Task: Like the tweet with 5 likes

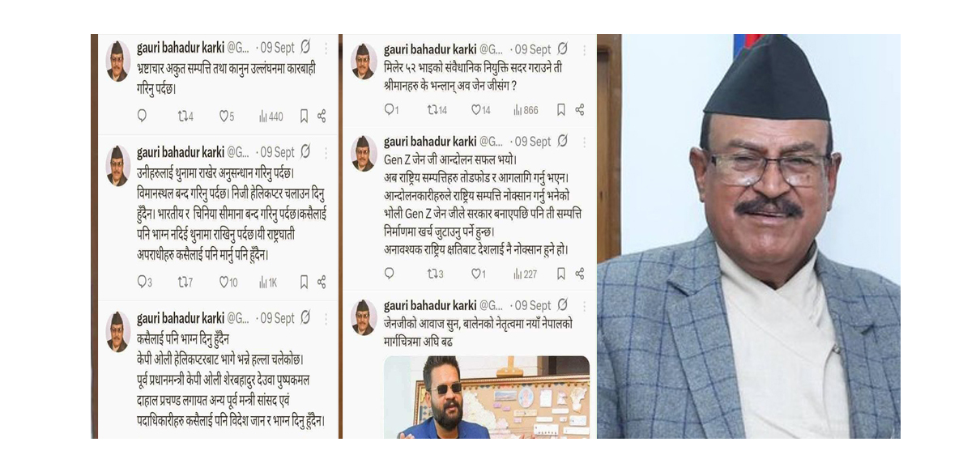Action: 226,116
